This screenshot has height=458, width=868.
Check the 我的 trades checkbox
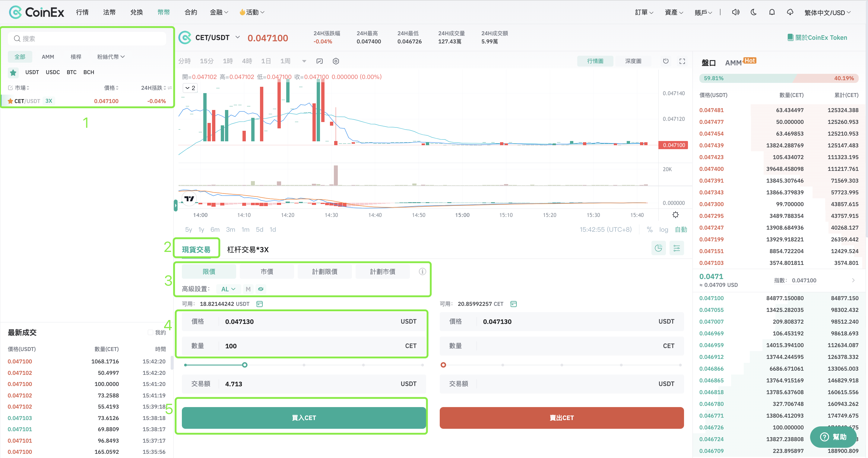[150, 332]
